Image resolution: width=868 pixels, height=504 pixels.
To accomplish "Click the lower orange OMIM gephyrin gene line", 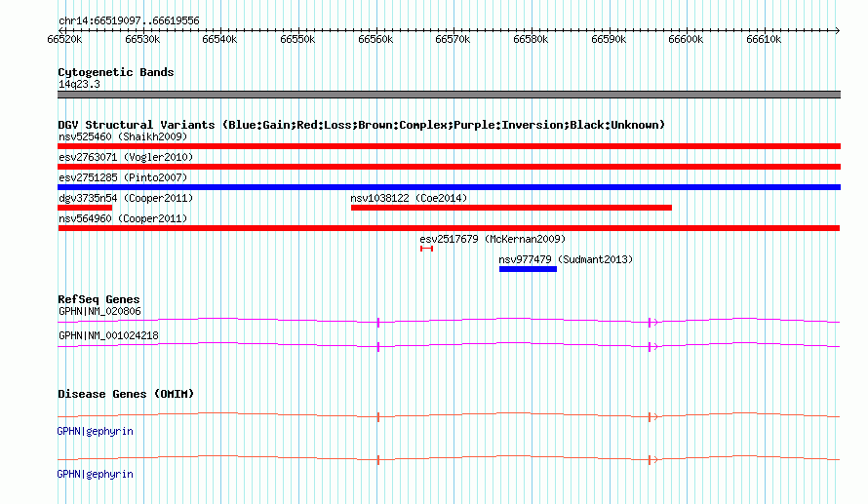I will click(x=449, y=458).
